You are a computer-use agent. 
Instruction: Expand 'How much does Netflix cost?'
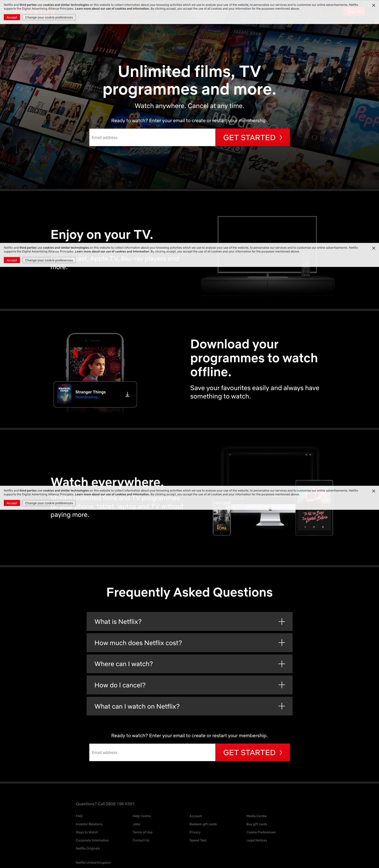click(x=189, y=643)
